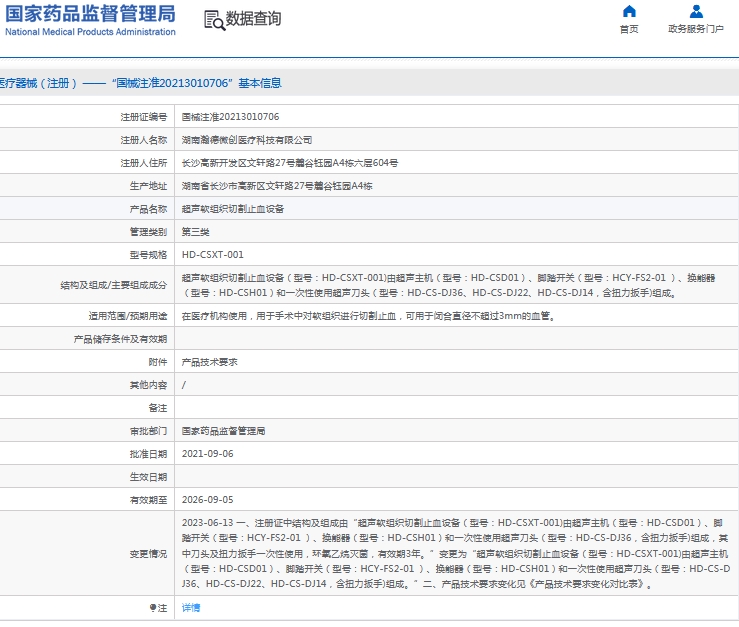Click product name 超声软组织切割止血设备 value
The width and height of the screenshot is (739, 627).
(x=233, y=209)
